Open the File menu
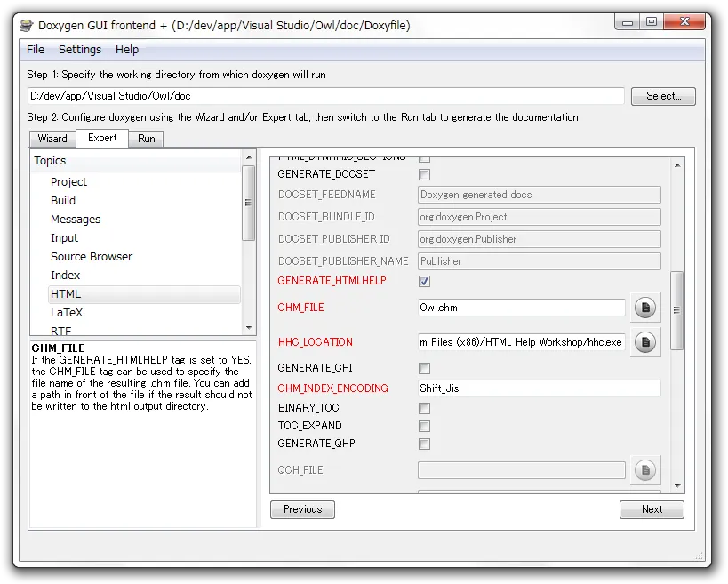This screenshot has width=728, height=584. click(x=36, y=50)
